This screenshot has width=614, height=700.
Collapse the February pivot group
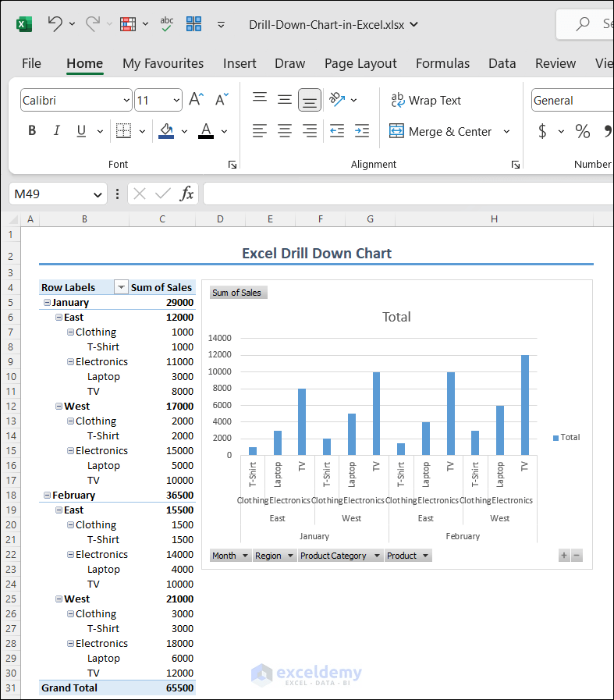47,495
